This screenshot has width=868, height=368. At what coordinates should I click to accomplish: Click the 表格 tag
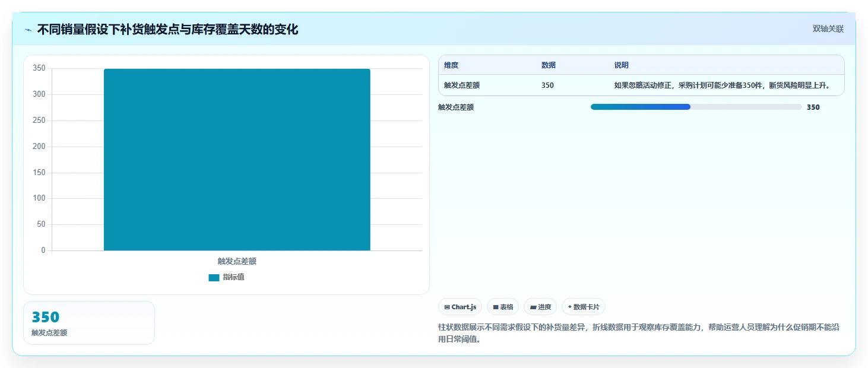tap(503, 307)
